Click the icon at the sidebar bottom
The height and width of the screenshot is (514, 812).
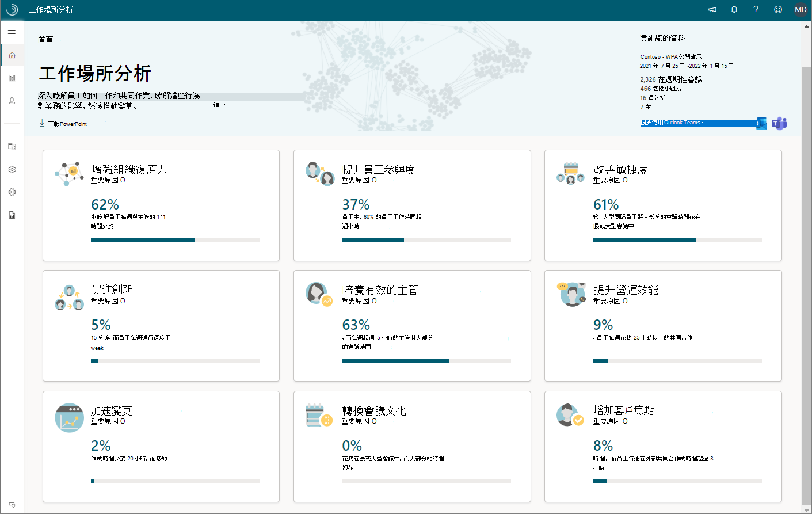[x=12, y=505]
